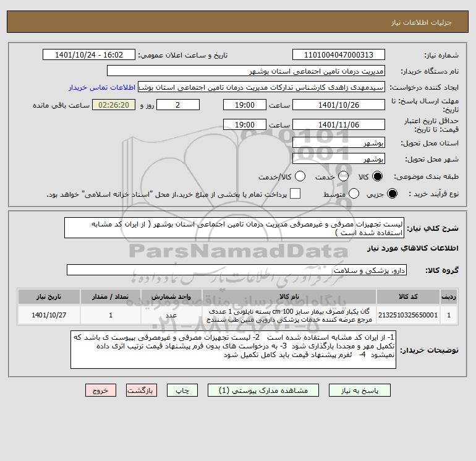Click the remaining days field showing 2
The image size is (476, 461).
[178, 105]
